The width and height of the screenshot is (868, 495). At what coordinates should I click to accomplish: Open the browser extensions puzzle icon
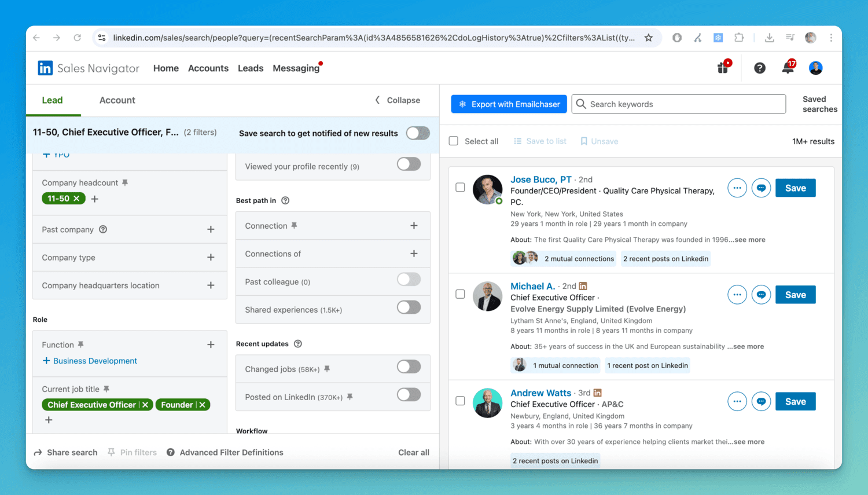click(x=739, y=38)
